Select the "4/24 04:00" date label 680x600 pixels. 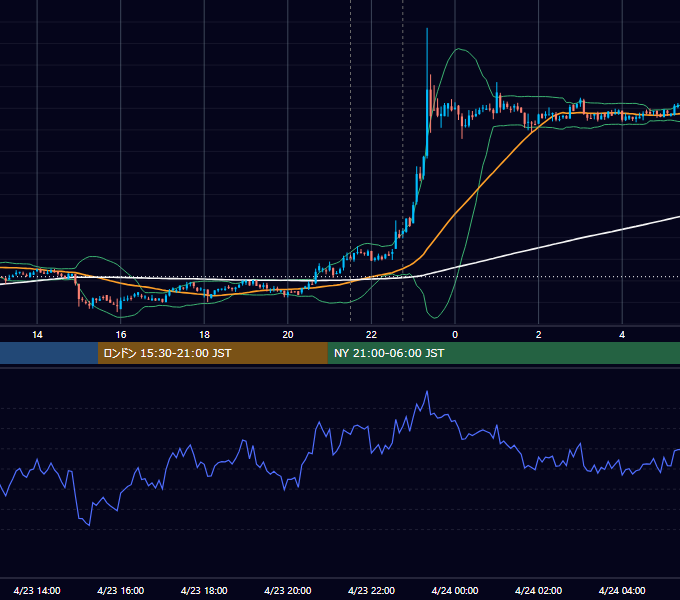(x=622, y=590)
